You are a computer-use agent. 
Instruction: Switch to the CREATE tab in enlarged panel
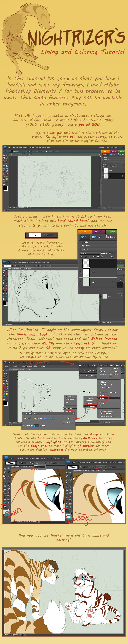98,232
